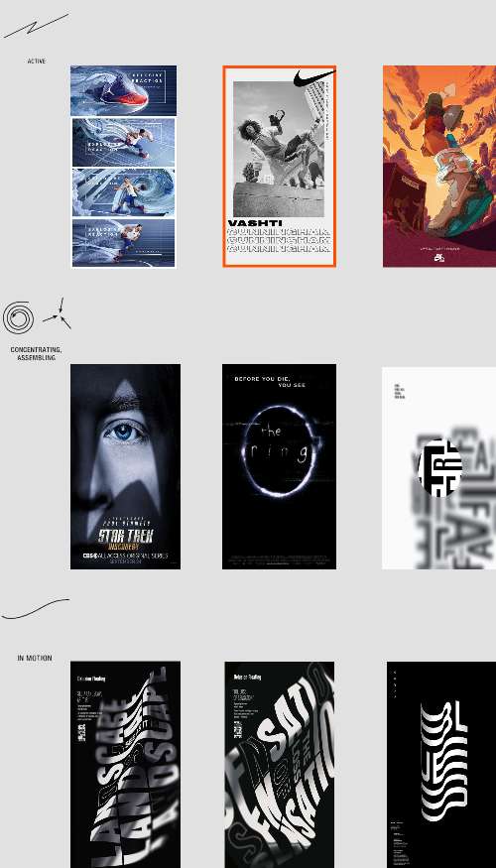Click the CONCENTRATING, ASSEMBLING label
Screen dimensions: 496x868
pyautogui.click(x=36, y=354)
